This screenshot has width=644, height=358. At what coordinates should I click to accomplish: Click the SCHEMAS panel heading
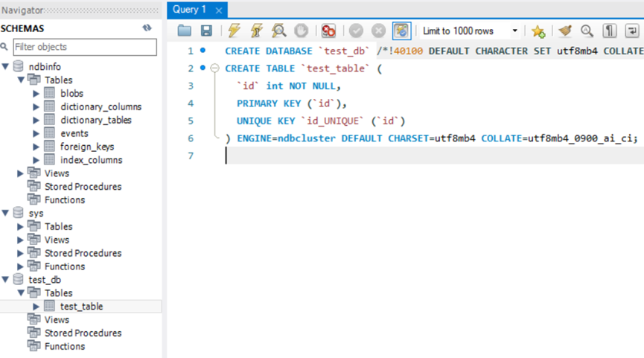tap(22, 28)
